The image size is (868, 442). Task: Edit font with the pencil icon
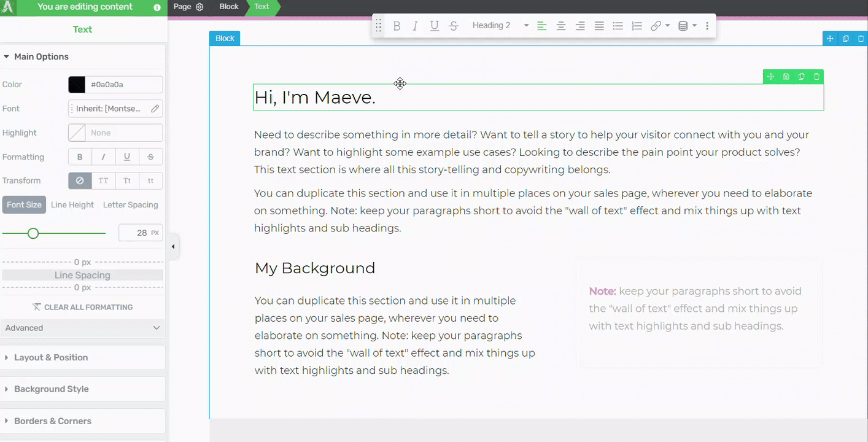(x=155, y=109)
